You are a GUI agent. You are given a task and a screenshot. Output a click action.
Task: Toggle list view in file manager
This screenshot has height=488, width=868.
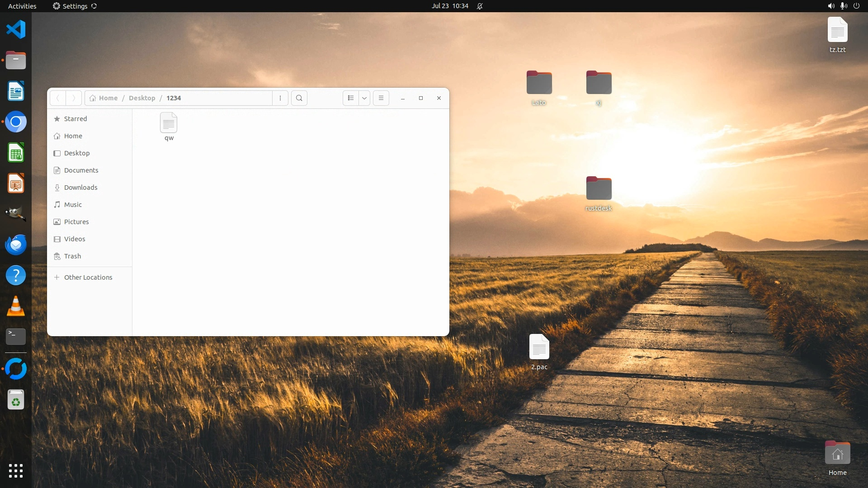[351, 98]
